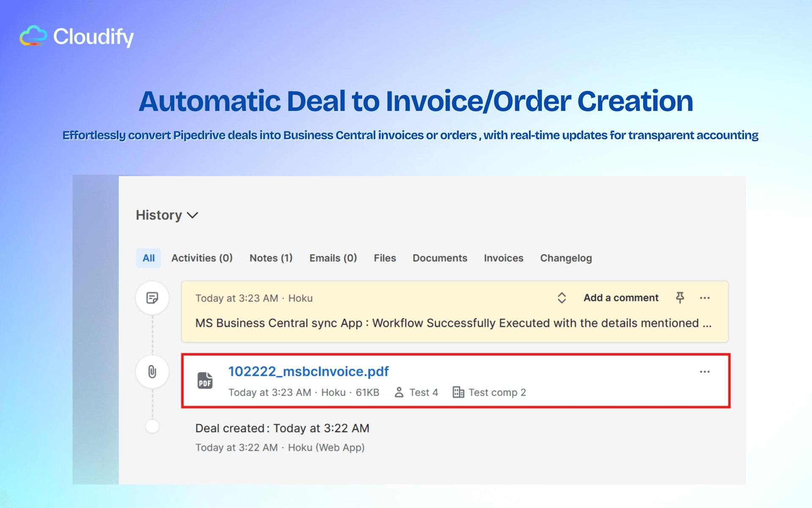Click the organization icon beside Test comp 2
812x508 pixels.
pyautogui.click(x=458, y=392)
